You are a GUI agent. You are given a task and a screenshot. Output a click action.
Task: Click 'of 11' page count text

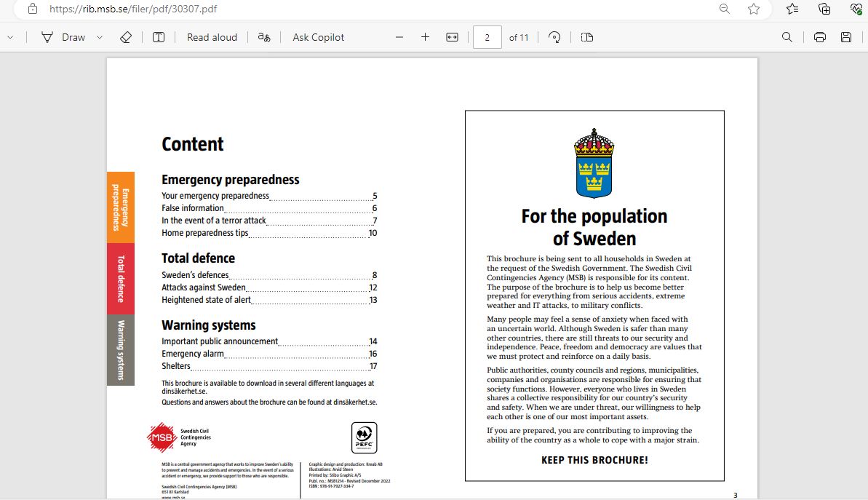point(519,38)
